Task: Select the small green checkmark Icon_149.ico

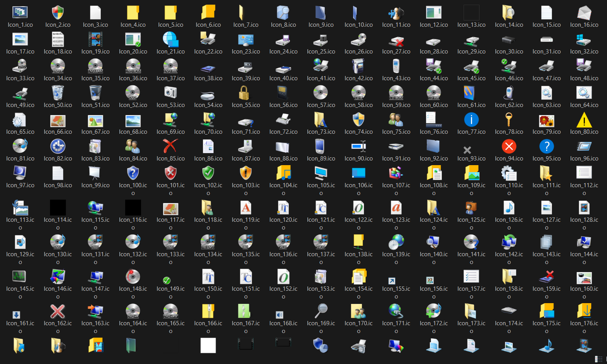Action: [x=167, y=280]
